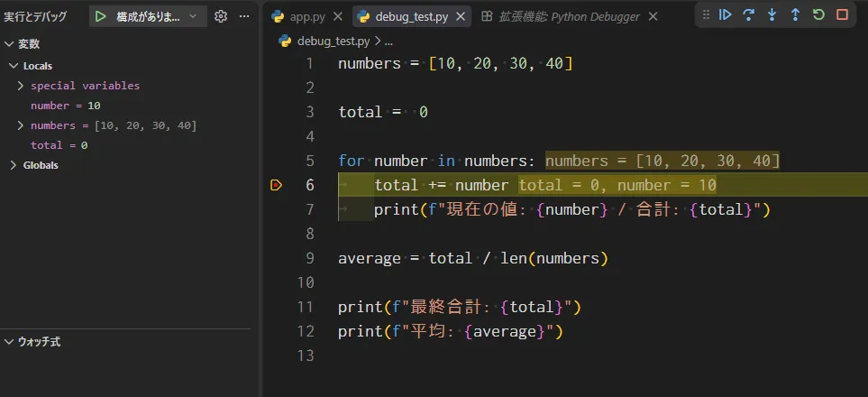Click the average = total / len(numbers) line
Image resolution: width=868 pixels, height=397 pixels.
(x=473, y=258)
